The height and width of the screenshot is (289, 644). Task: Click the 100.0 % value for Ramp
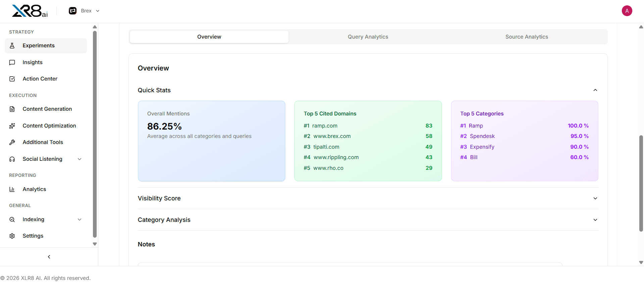pyautogui.click(x=578, y=126)
